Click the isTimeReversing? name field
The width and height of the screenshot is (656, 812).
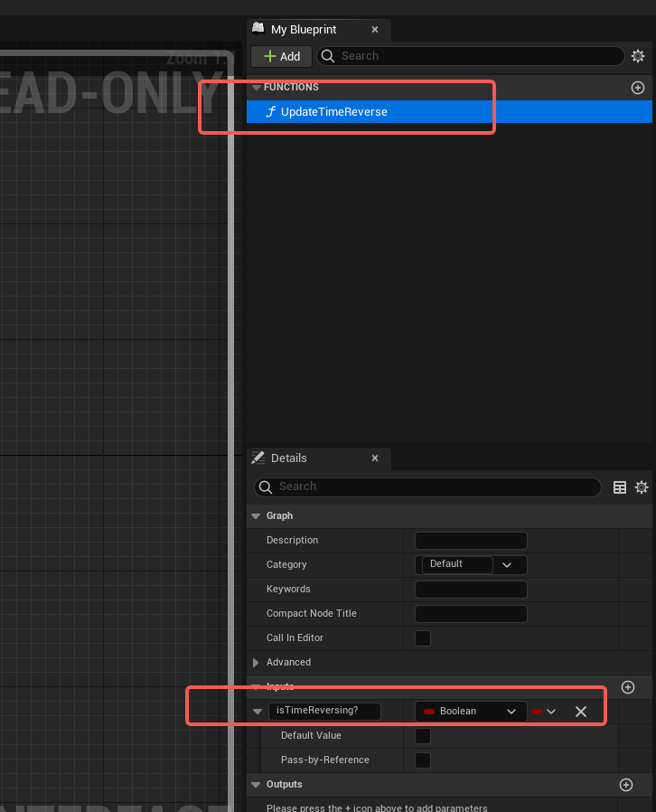[324, 711]
